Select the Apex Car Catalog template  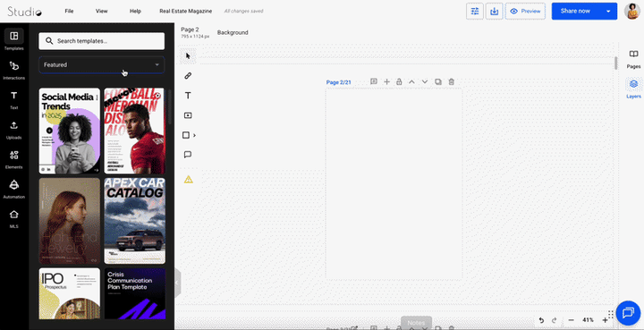[135, 221]
